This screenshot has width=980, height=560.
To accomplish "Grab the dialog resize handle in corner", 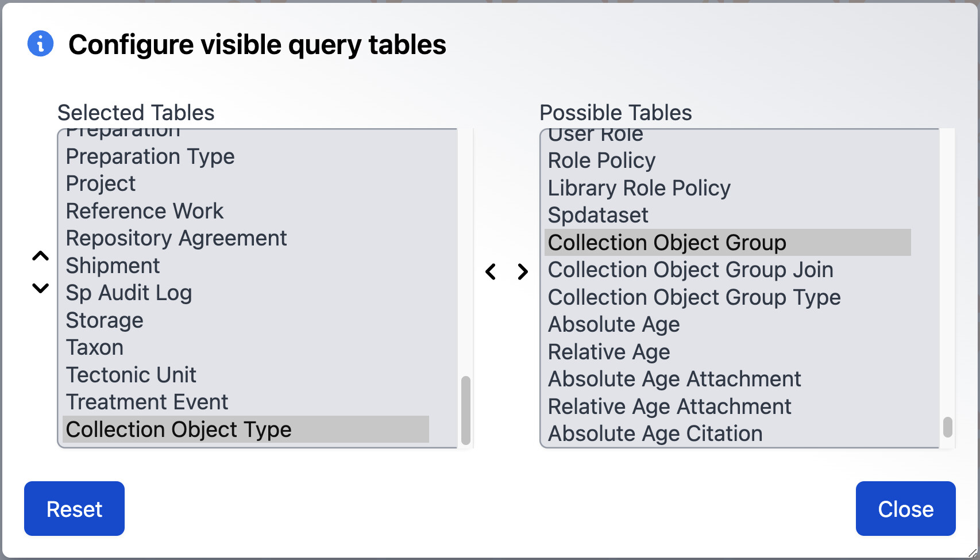I will [x=973, y=553].
